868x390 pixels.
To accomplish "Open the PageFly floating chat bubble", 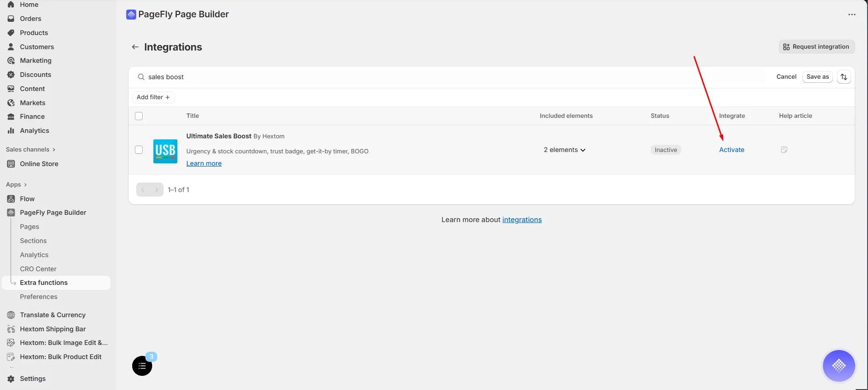I will (x=839, y=365).
